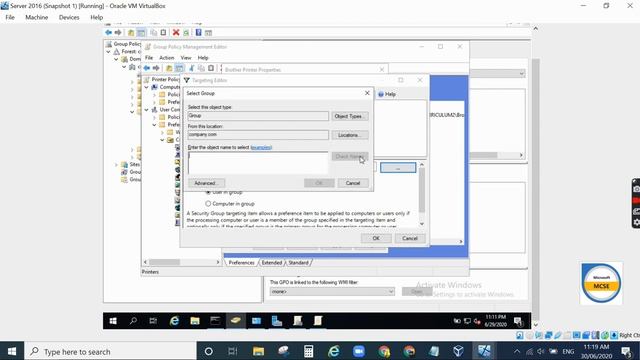Collapse the Computer Configuration node
The image size is (640, 360).
tap(147, 87)
